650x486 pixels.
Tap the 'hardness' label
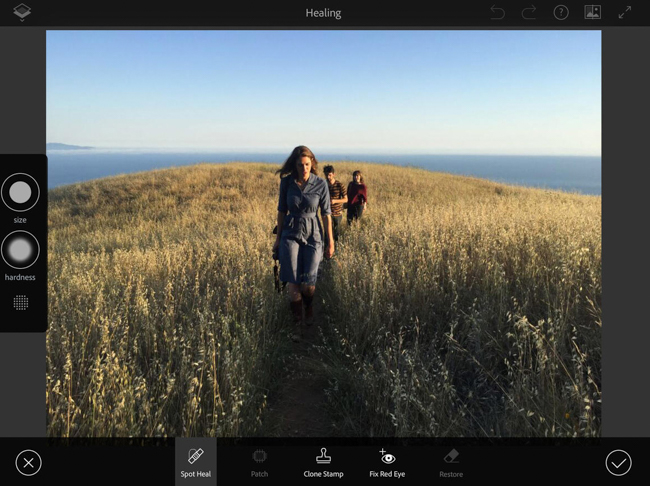[20, 277]
